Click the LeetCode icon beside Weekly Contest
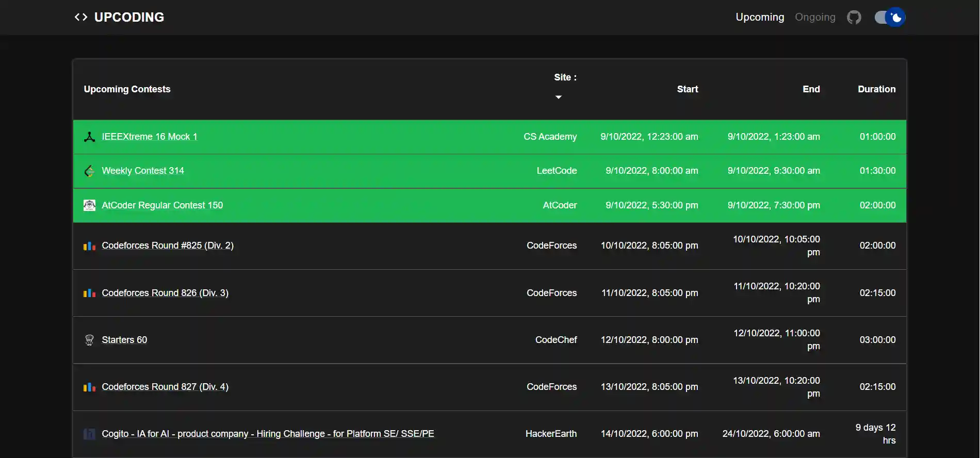The height and width of the screenshot is (458, 980). 89,171
